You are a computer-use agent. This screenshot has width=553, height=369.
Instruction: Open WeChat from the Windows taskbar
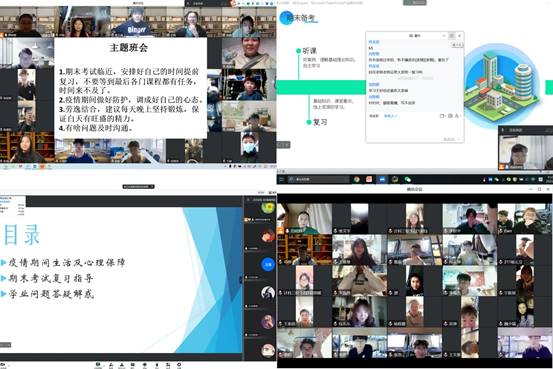tap(407, 179)
